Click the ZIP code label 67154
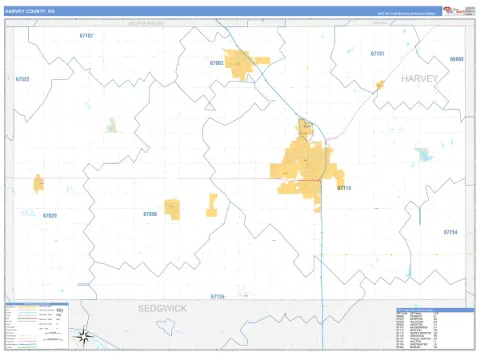The width and height of the screenshot is (480, 360). click(450, 232)
